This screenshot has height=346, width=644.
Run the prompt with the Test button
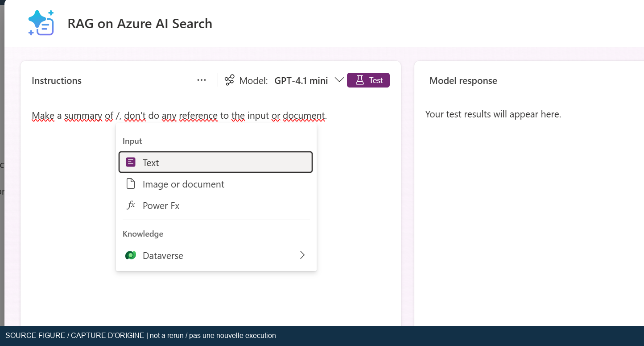click(368, 80)
